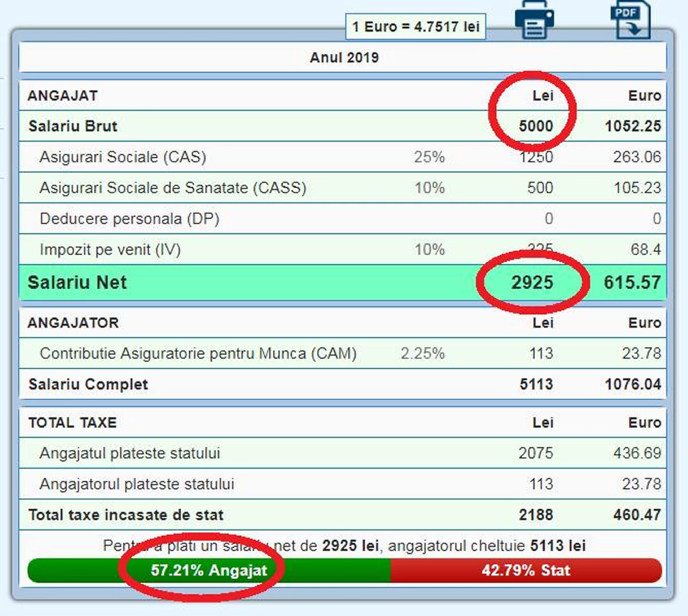The image size is (688, 616).
Task: Select the Impozit pe venit (IV) label
Action: (x=110, y=250)
